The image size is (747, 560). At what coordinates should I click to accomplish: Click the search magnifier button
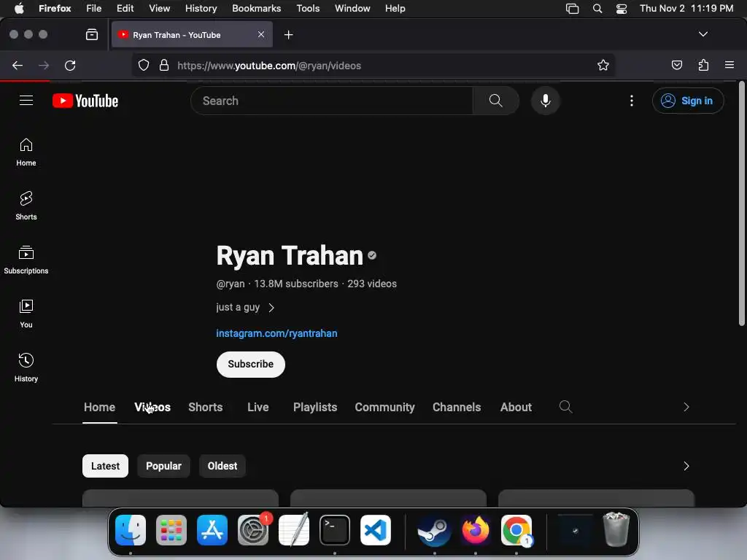(x=495, y=101)
